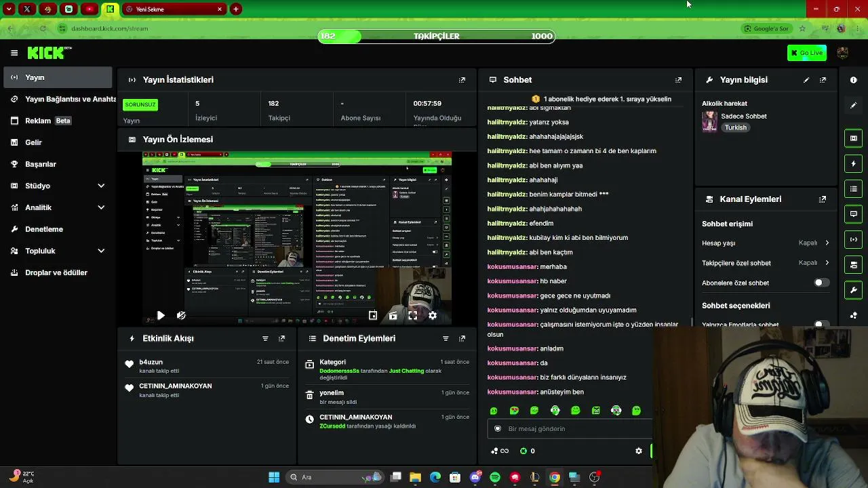868x488 pixels.
Task: Toggle Abonelere özel sohbet switch
Action: [821, 283]
